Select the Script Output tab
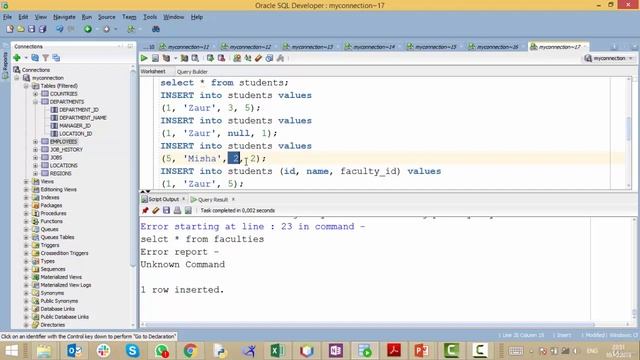 [x=163, y=199]
